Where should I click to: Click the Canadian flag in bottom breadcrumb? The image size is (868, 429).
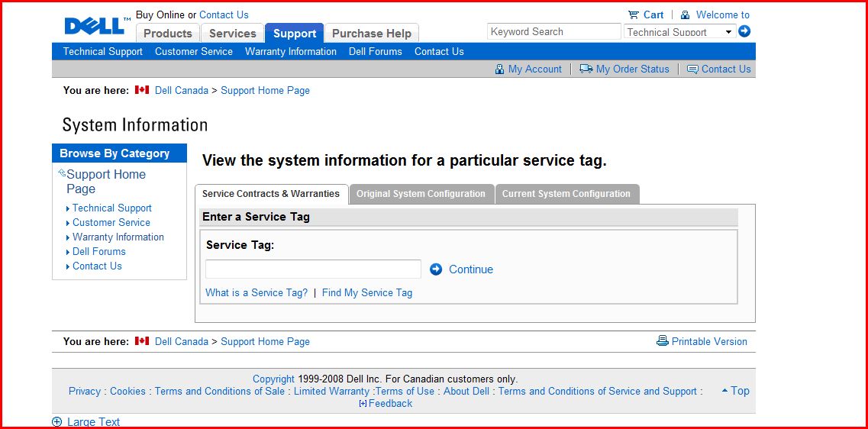[142, 340]
